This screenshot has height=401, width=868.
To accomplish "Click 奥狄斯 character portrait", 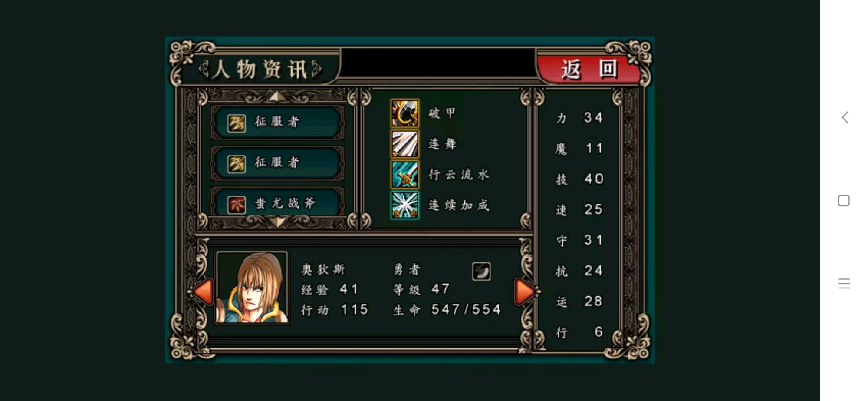I will (252, 288).
